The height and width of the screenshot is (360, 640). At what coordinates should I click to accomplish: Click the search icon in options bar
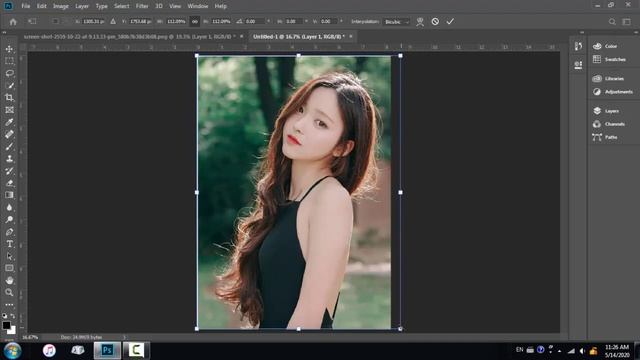click(x=612, y=22)
